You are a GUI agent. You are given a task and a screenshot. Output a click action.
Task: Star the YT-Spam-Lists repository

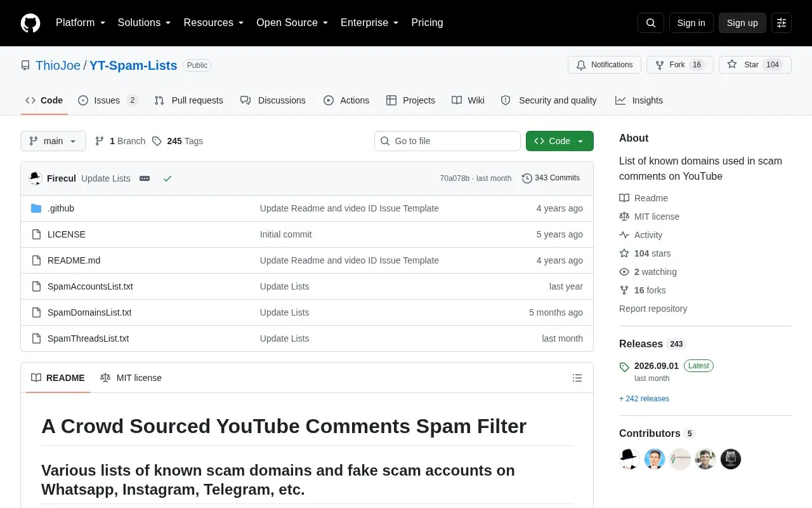pos(755,65)
